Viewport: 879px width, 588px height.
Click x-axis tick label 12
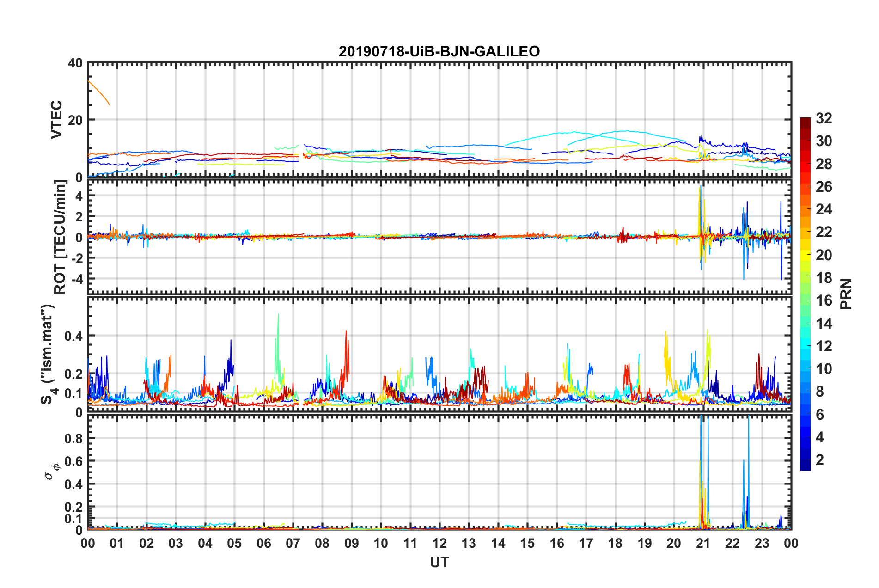tap(439, 543)
